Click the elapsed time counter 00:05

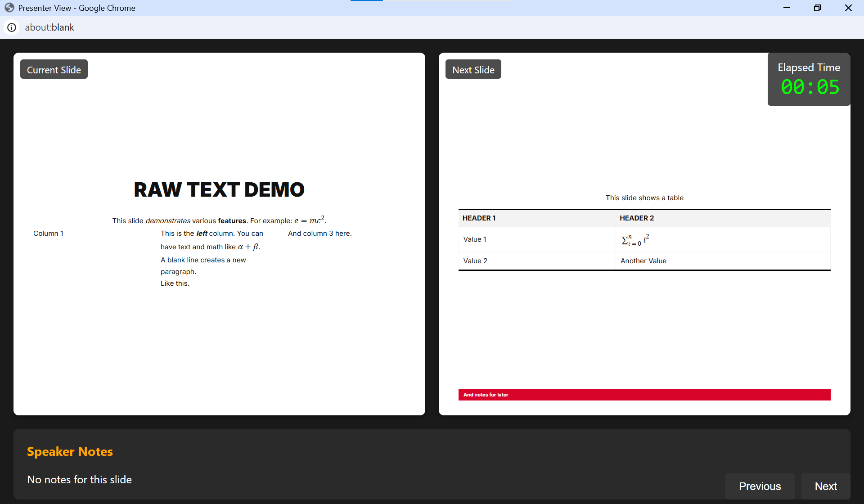810,87
